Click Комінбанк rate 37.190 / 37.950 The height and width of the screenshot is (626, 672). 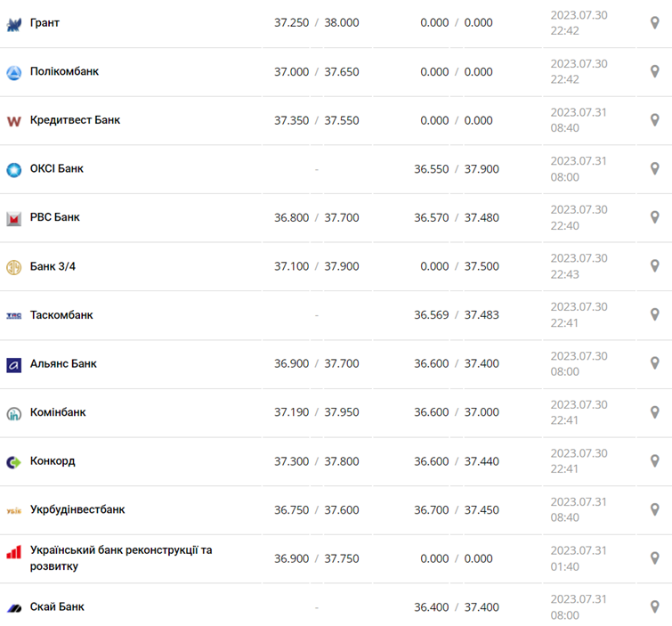(317, 412)
